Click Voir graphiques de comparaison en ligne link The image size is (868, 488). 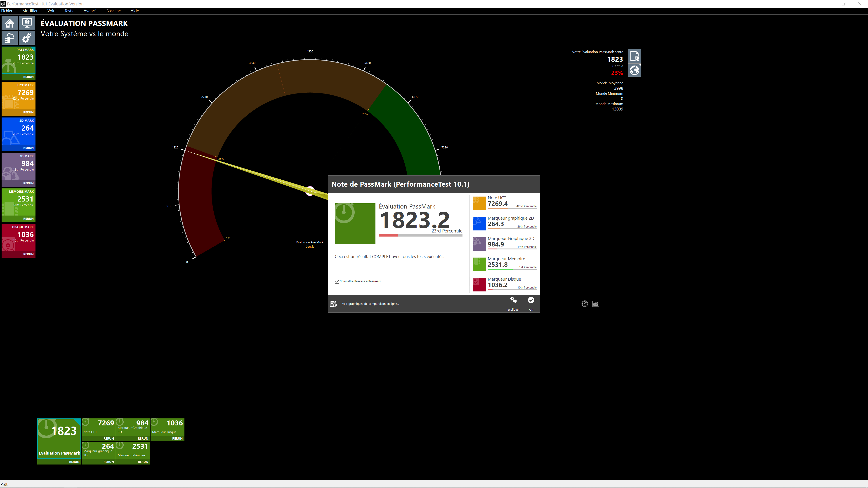point(370,304)
